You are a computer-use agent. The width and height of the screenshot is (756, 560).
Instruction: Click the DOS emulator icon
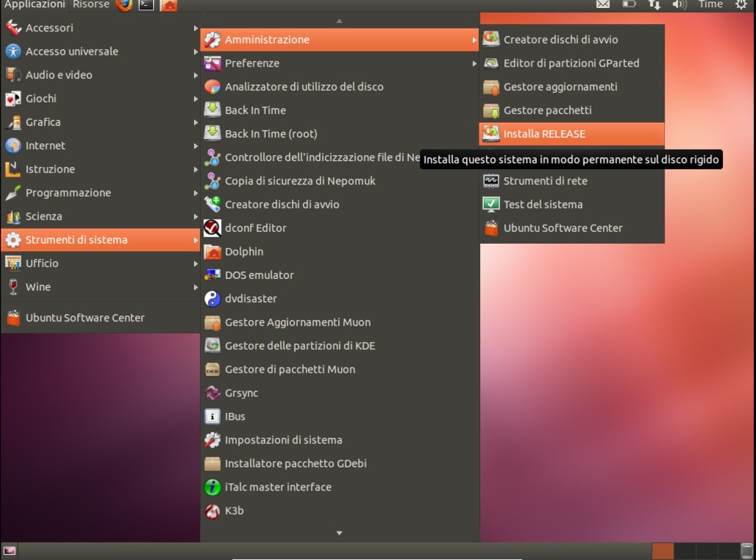(x=212, y=275)
